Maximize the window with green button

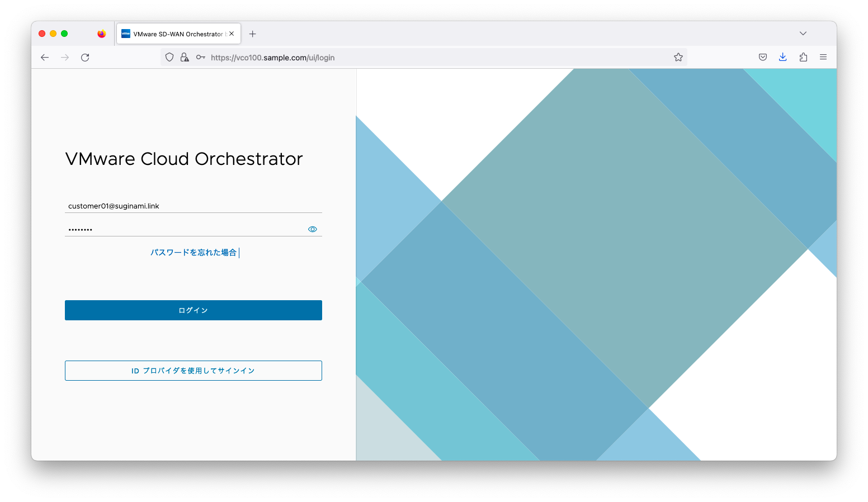(64, 34)
